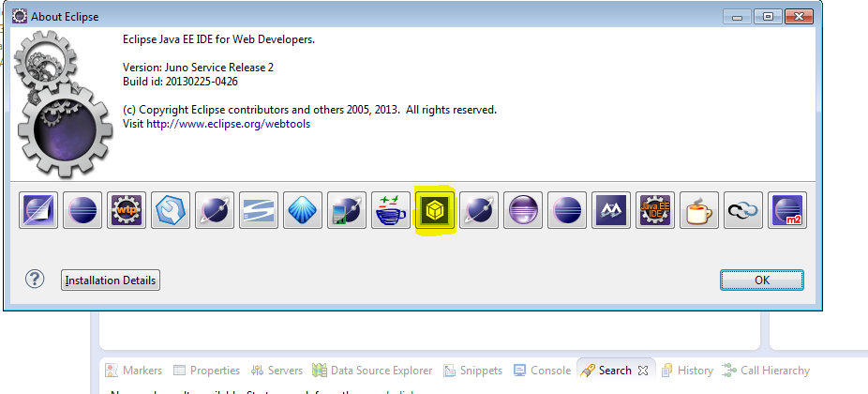Click the first Eclipse page-curl plug-in icon

coord(38,210)
